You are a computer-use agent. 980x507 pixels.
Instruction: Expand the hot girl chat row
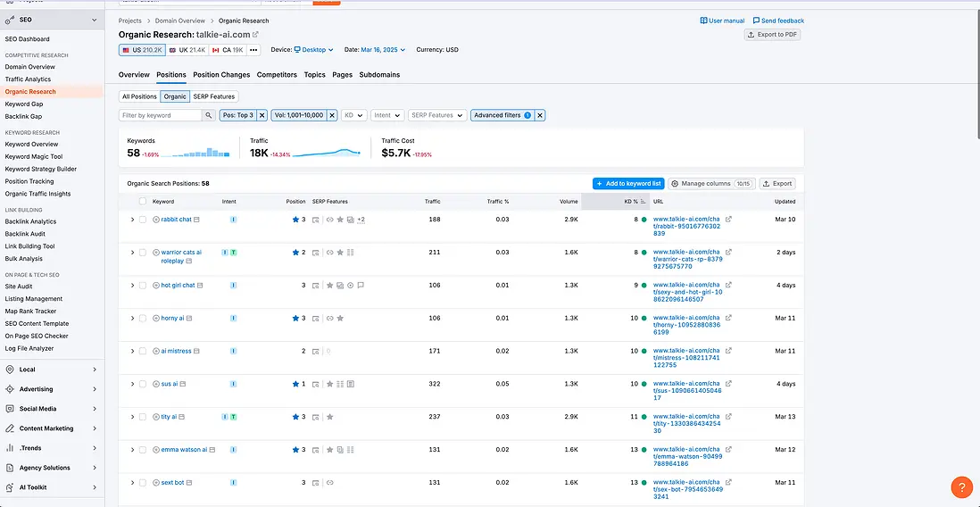(132, 286)
